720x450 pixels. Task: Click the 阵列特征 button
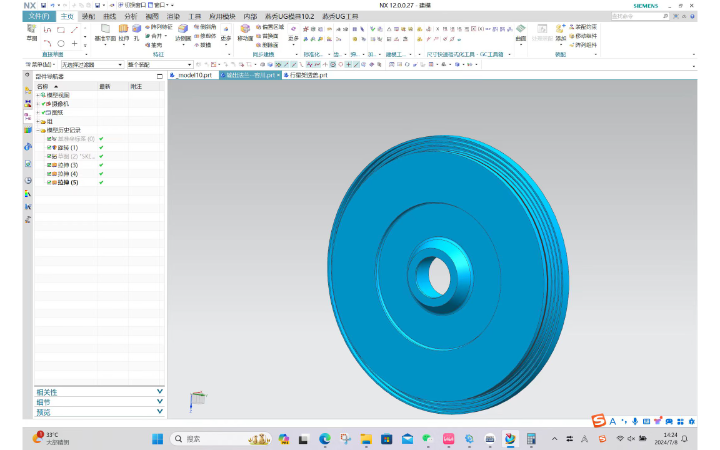(x=159, y=27)
